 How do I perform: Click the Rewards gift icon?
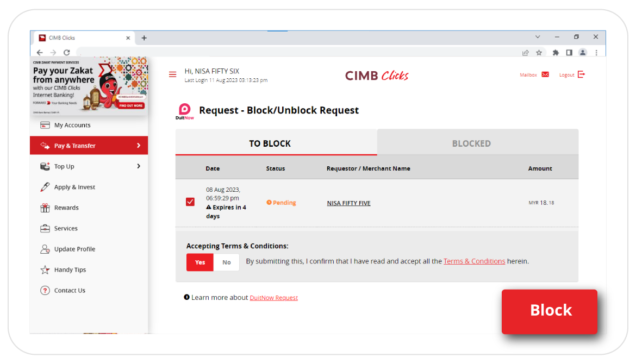pyautogui.click(x=45, y=208)
